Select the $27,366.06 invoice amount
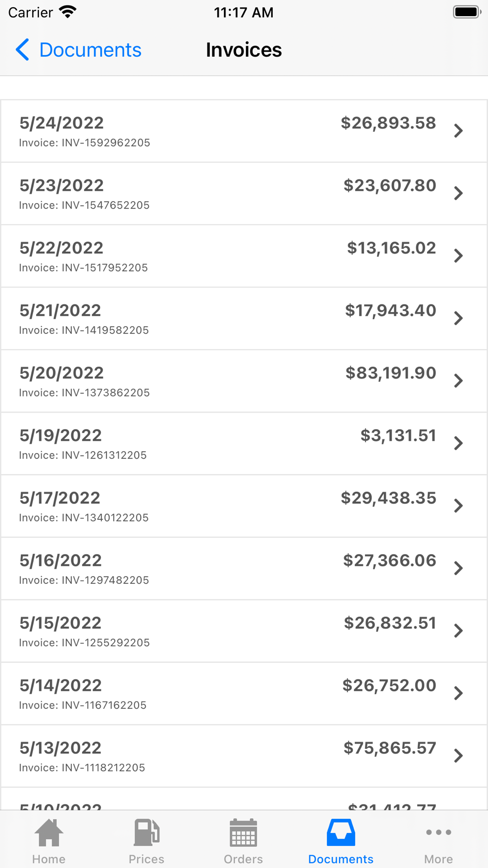The height and width of the screenshot is (868, 488). 389,560
